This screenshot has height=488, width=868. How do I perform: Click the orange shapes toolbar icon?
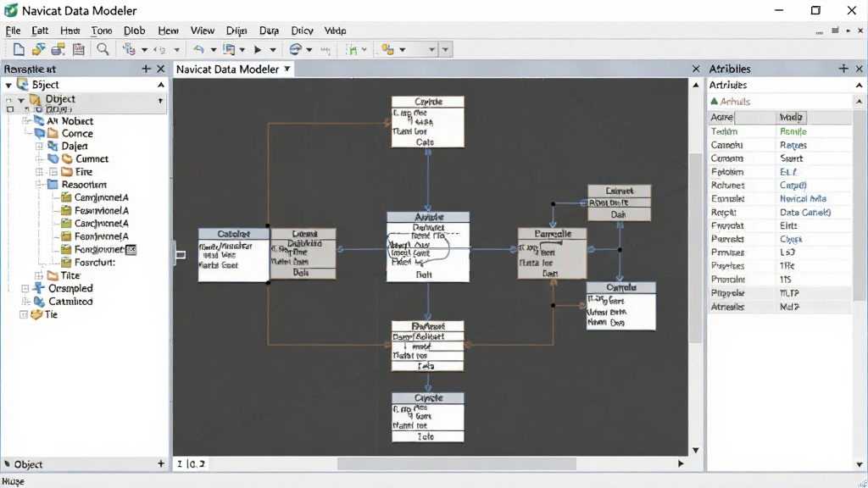click(x=387, y=50)
